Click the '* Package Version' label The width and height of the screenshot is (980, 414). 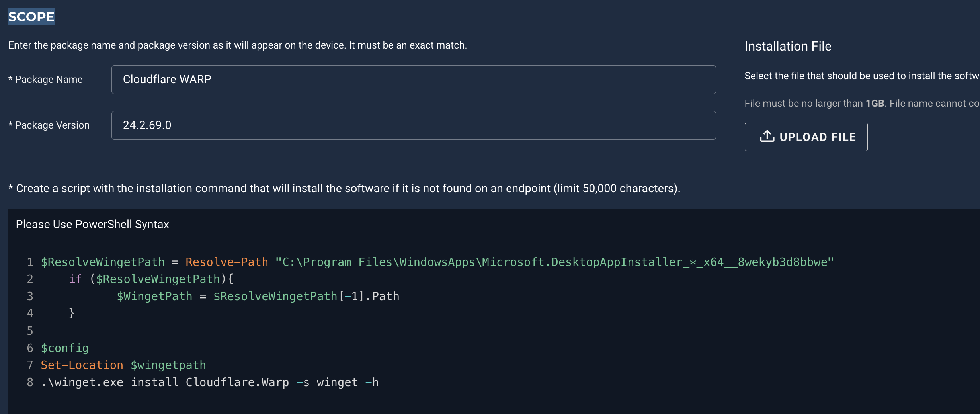click(49, 125)
